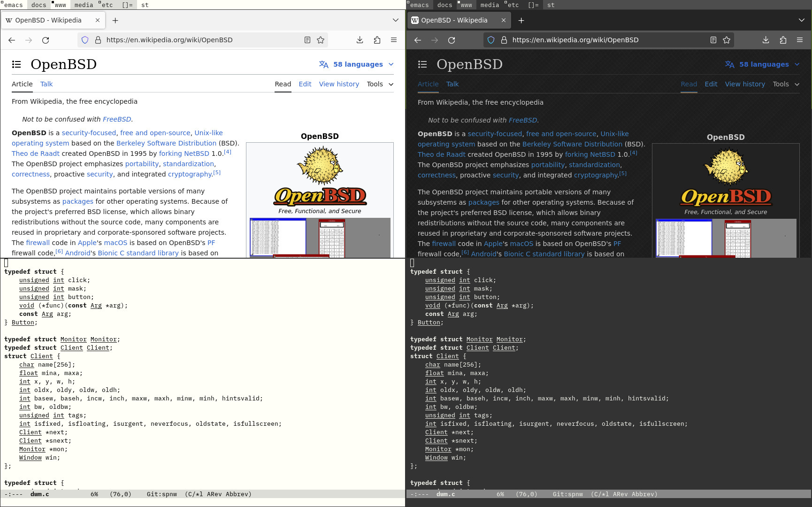Bookmark this page in the dark Firefox window
Viewport: 812px width, 507px height.
(727, 40)
